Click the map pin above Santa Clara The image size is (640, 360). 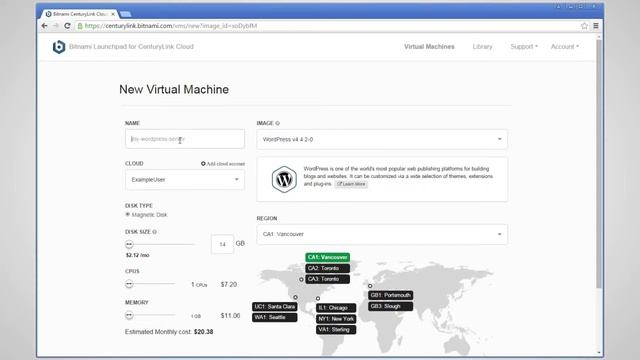[x=295, y=297]
